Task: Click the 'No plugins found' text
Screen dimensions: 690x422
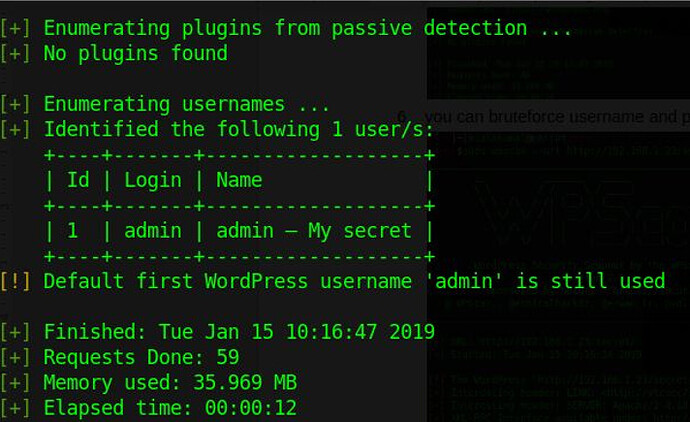Action: (135, 53)
